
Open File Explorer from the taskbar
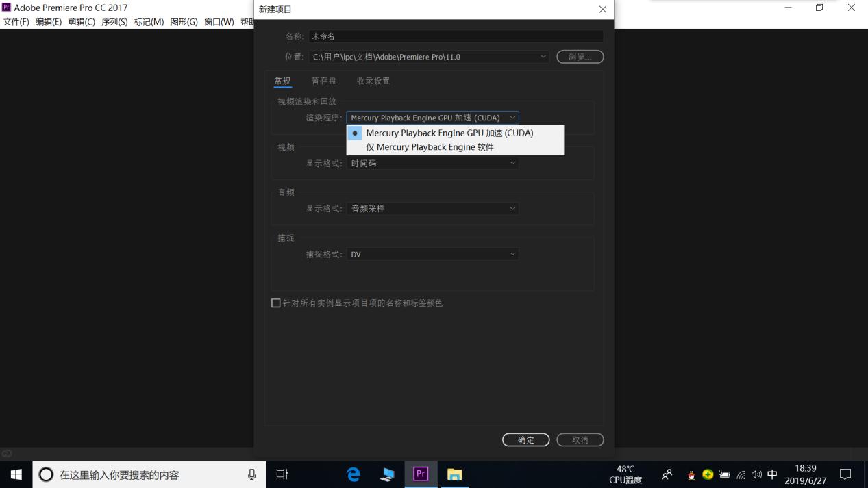(x=454, y=474)
